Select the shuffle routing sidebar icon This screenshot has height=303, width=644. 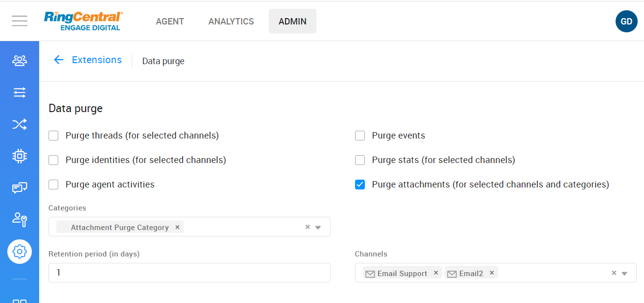20,124
